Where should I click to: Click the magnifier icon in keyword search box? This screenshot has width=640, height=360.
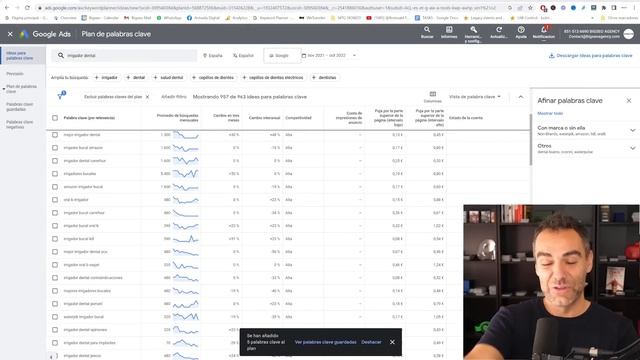61,56
